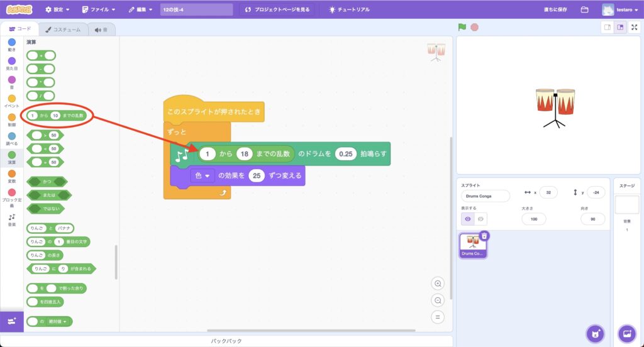Click the ずっと forever block
Viewport: 644px width, 347px height.
177,132
